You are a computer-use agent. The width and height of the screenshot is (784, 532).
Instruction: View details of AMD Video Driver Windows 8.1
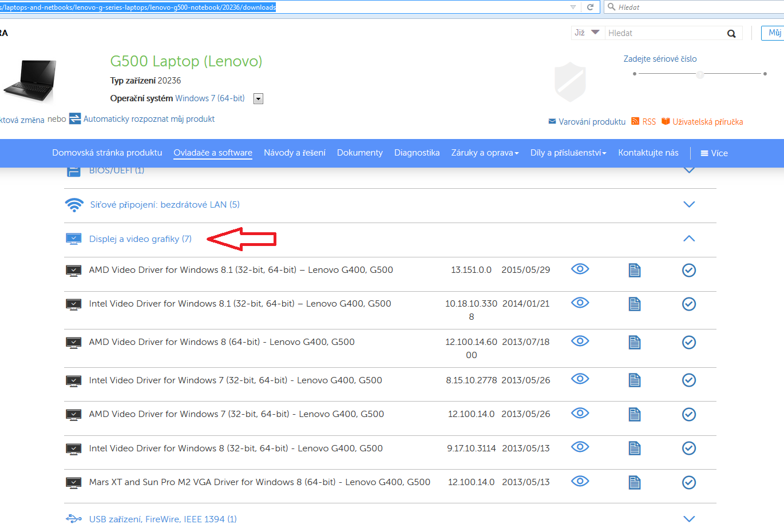click(580, 269)
